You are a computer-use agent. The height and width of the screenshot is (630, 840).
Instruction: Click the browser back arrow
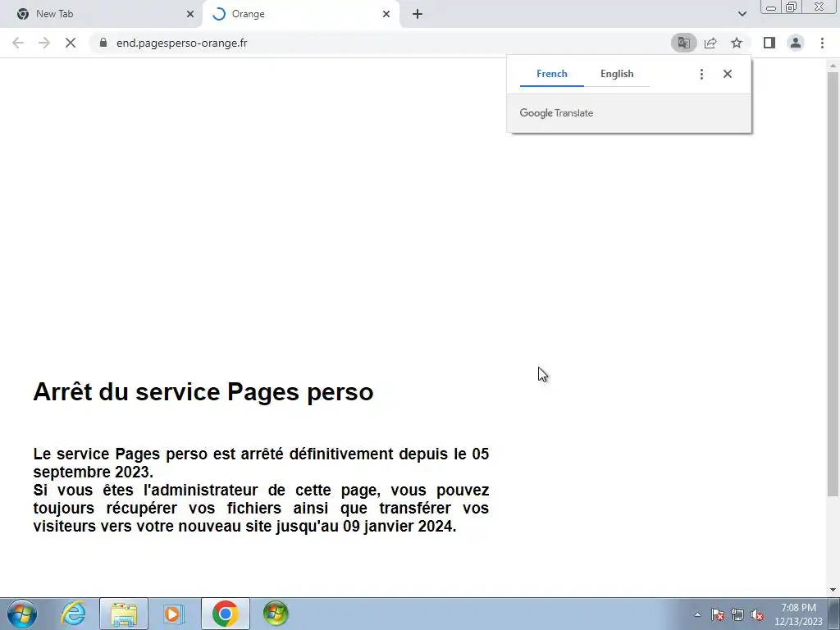[18, 43]
